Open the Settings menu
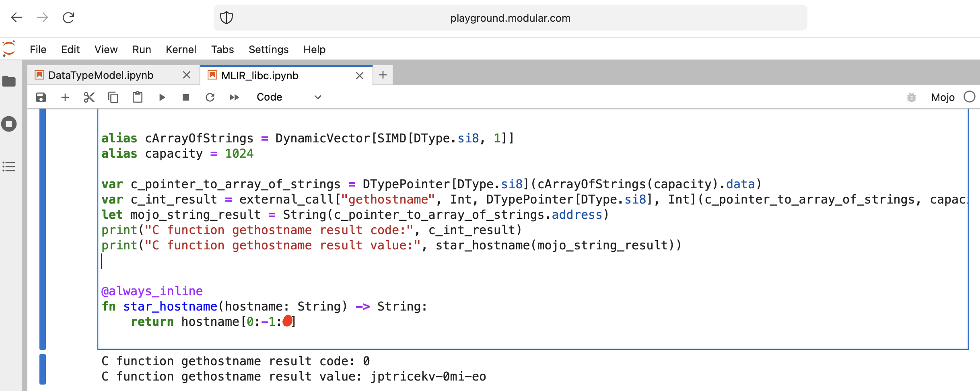The image size is (980, 391). click(x=268, y=49)
